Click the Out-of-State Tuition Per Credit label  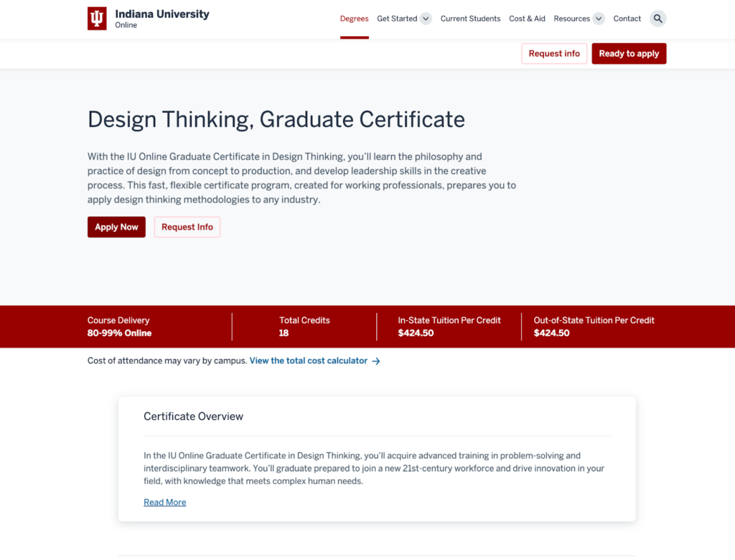tap(594, 320)
